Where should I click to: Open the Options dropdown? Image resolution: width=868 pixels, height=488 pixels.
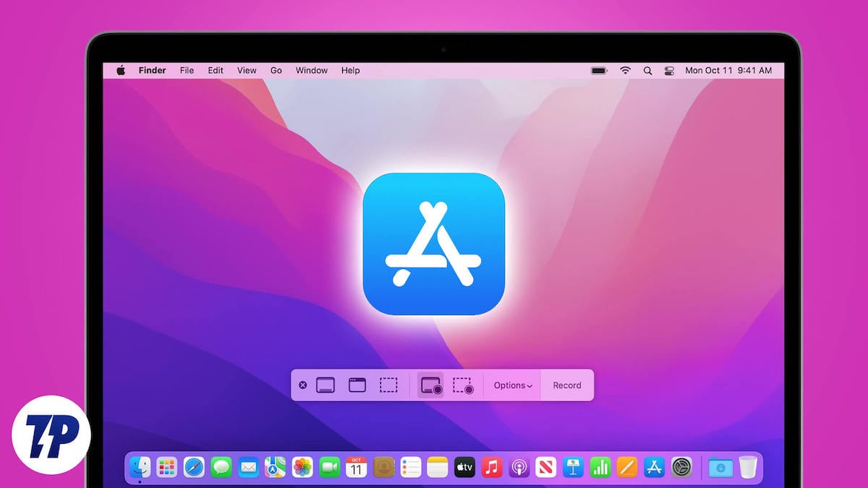511,385
